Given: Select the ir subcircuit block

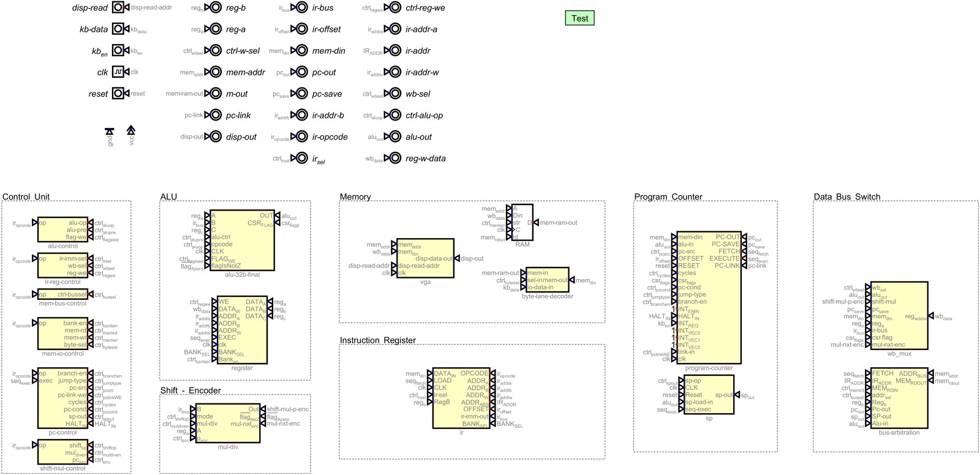Looking at the screenshot, I should pyautogui.click(x=461, y=398).
